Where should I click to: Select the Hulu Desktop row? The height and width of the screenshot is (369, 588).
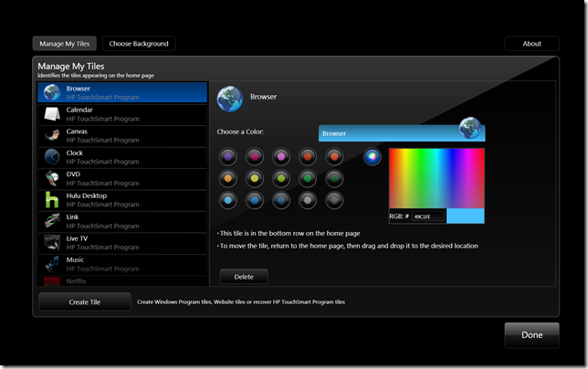tap(122, 199)
